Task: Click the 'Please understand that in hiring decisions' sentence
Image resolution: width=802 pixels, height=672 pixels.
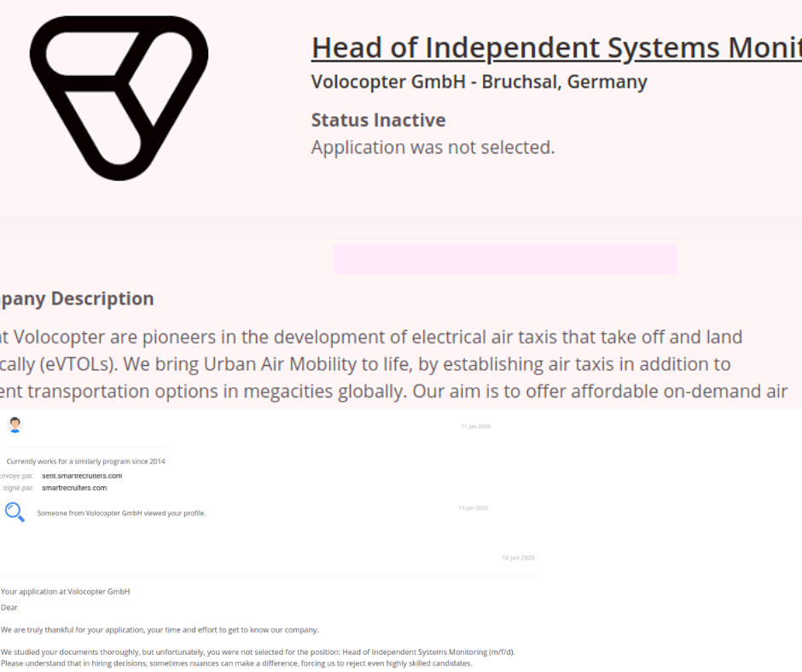Action: pyautogui.click(x=236, y=663)
